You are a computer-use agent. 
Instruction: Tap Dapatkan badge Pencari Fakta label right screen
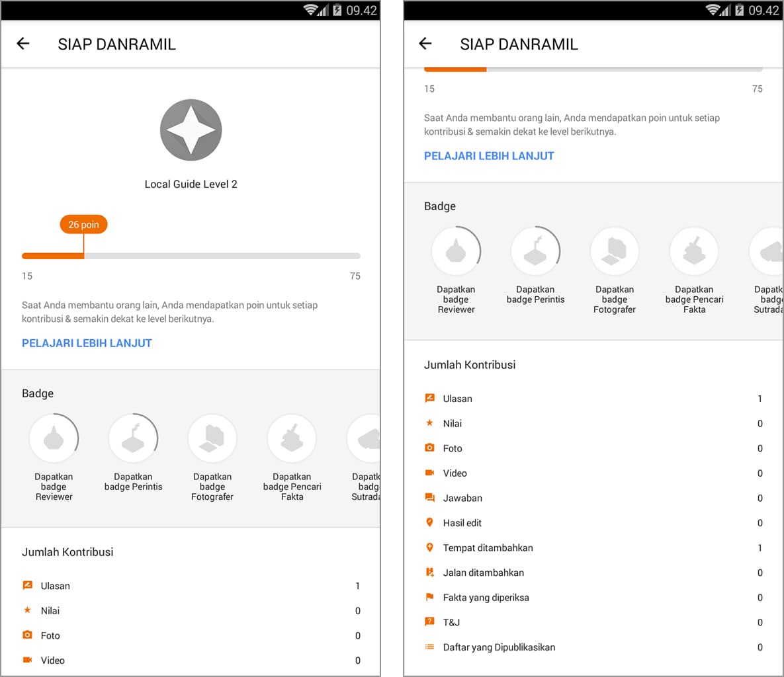click(x=694, y=299)
